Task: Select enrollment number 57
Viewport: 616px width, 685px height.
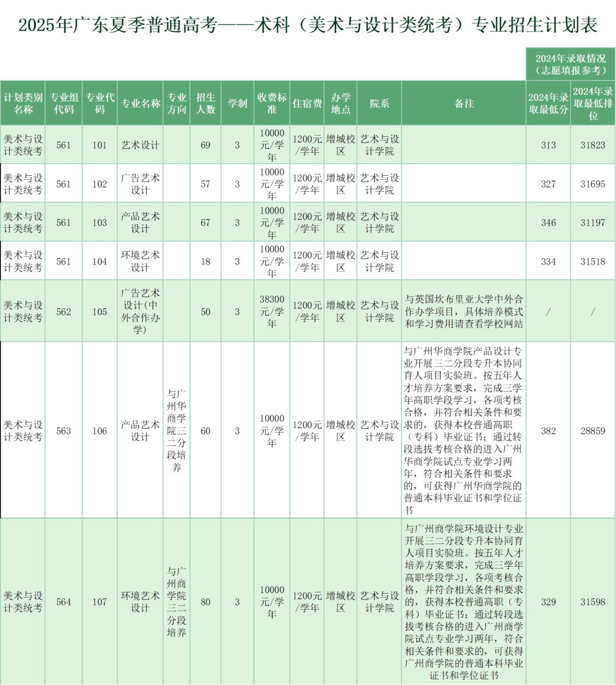Action: pos(205,184)
